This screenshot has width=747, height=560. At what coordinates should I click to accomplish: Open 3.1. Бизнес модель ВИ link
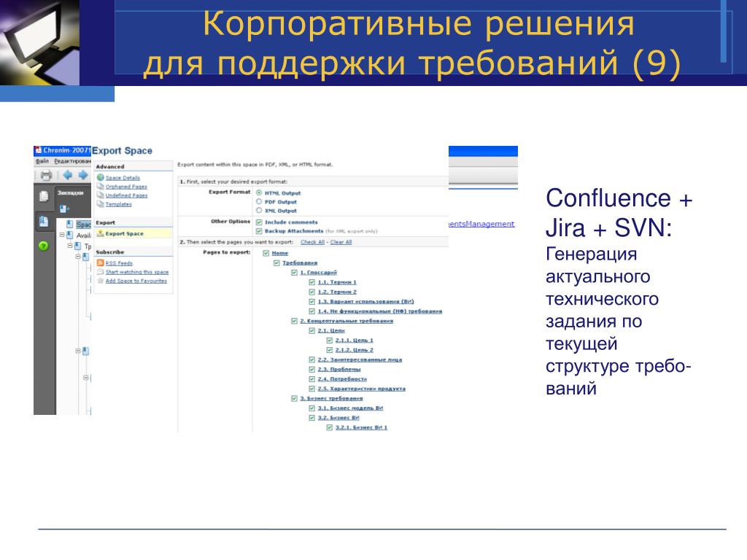[351, 408]
